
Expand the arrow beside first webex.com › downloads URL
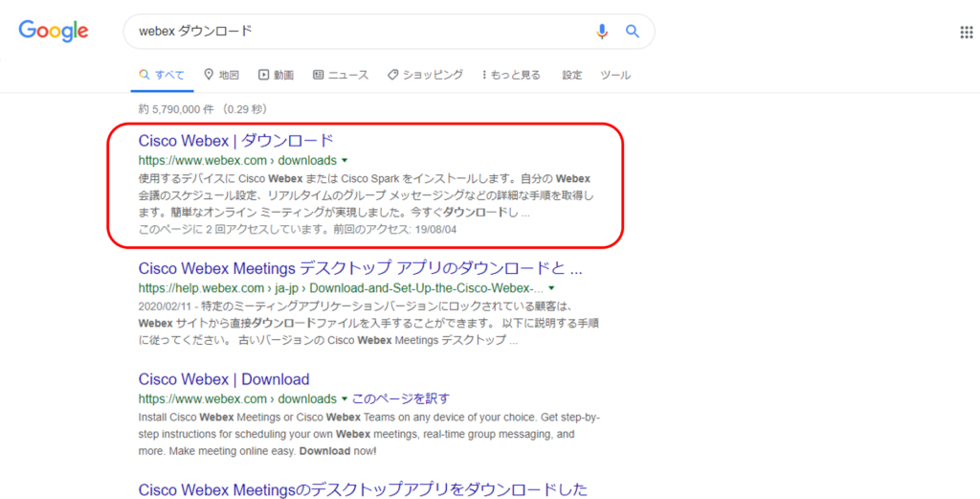(345, 161)
